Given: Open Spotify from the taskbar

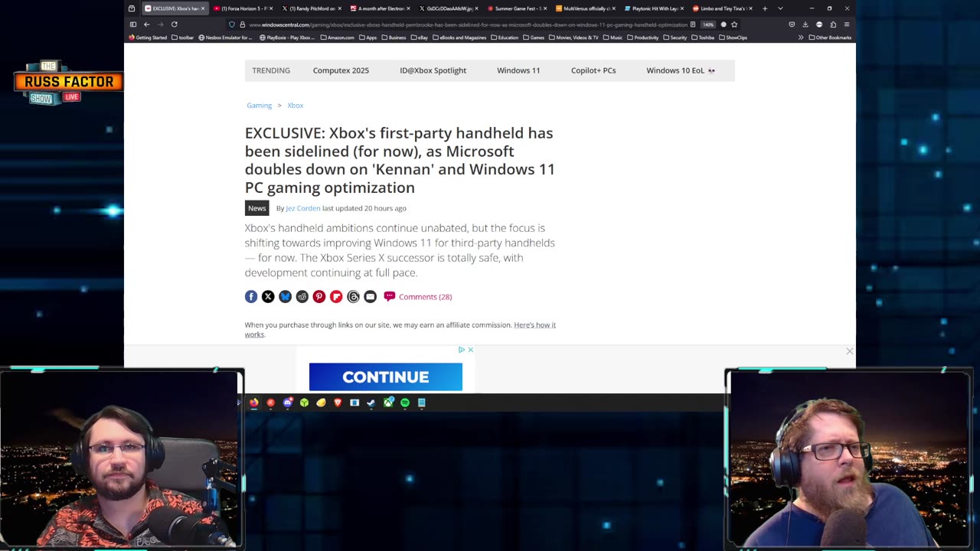Looking at the screenshot, I should [405, 403].
